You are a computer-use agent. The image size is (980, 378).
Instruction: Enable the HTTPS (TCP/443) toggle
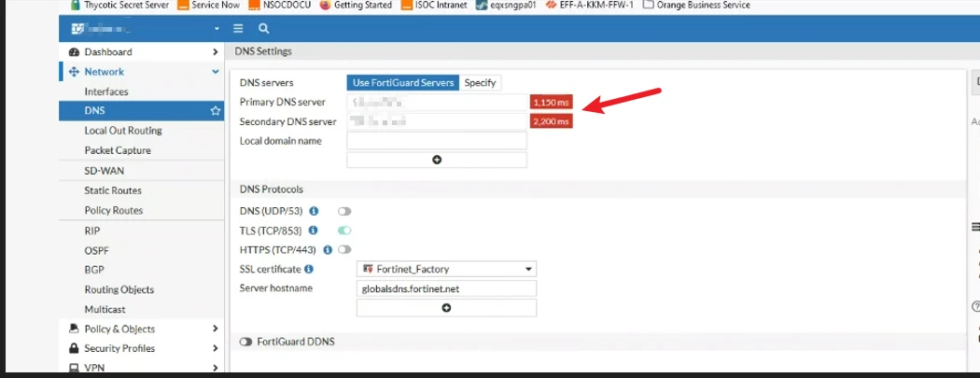click(344, 250)
